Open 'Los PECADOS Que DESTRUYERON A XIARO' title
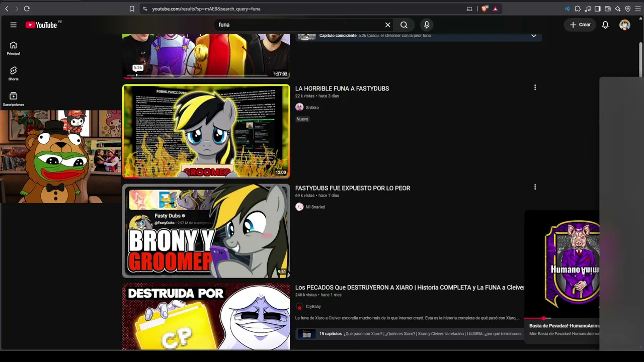644x362 pixels. (x=410, y=288)
